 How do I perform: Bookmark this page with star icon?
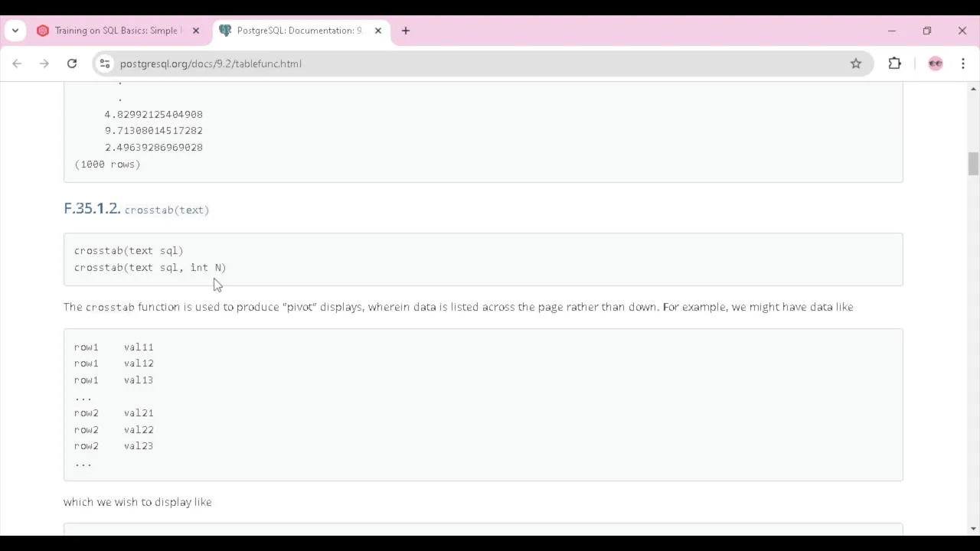(856, 64)
